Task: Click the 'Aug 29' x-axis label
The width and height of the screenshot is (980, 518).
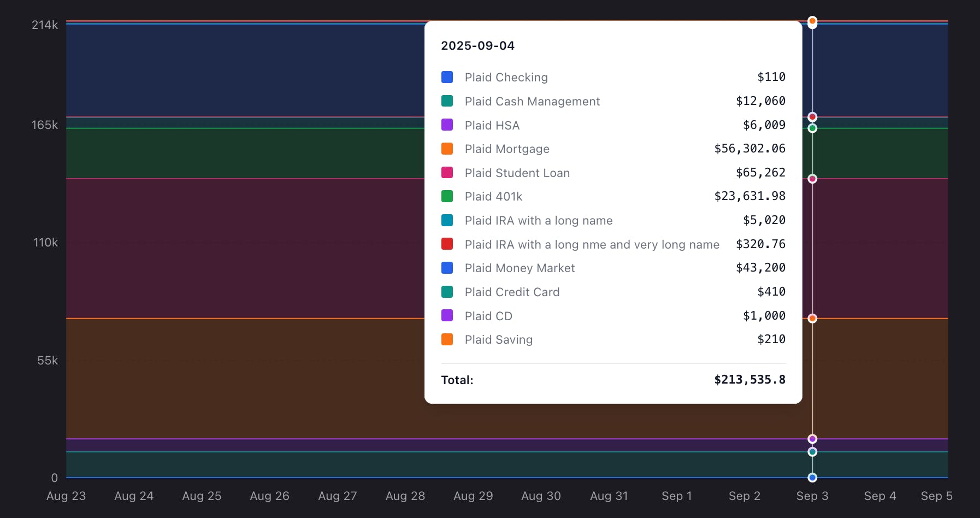Action: coord(473,496)
